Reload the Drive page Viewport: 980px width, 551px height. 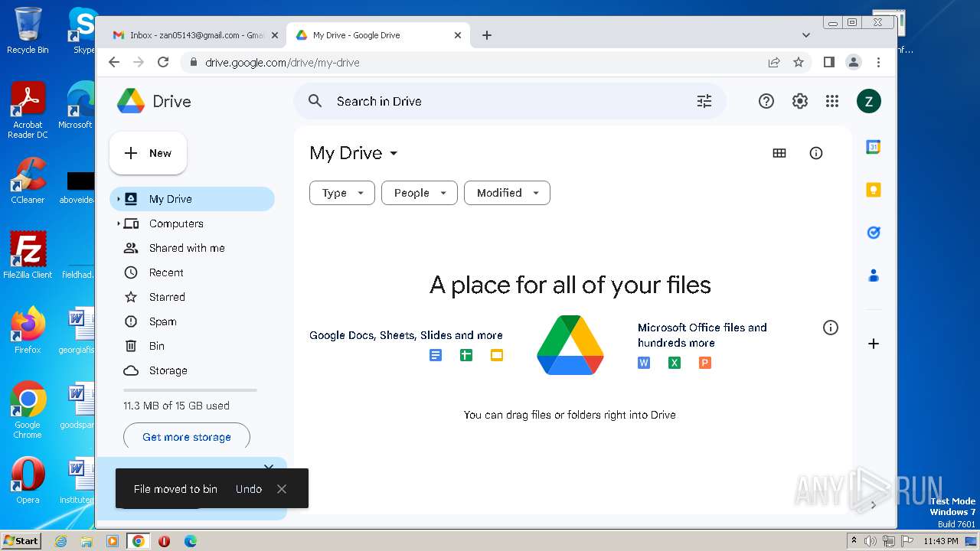coord(163,62)
